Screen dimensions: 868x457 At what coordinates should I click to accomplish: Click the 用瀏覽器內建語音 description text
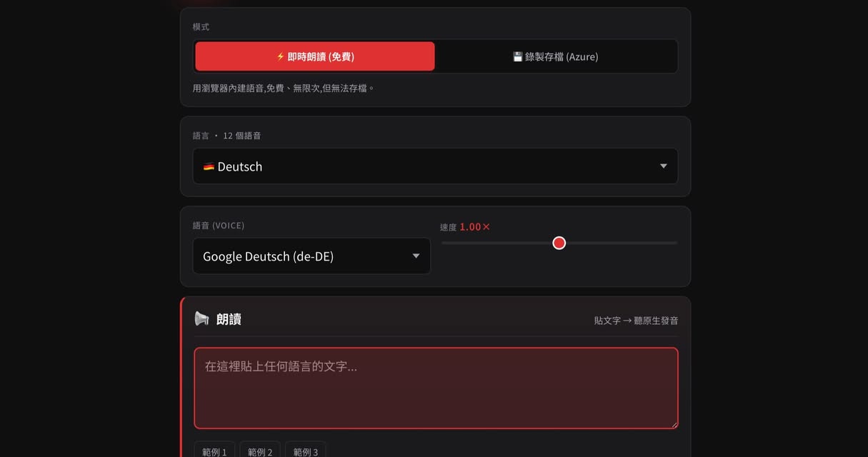[284, 89]
